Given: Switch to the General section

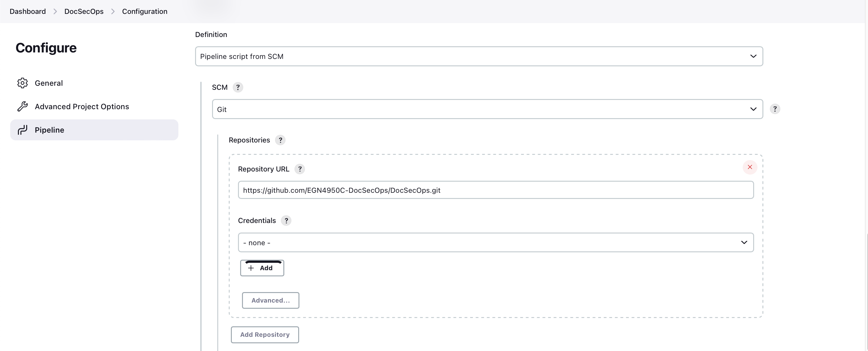Looking at the screenshot, I should [49, 83].
